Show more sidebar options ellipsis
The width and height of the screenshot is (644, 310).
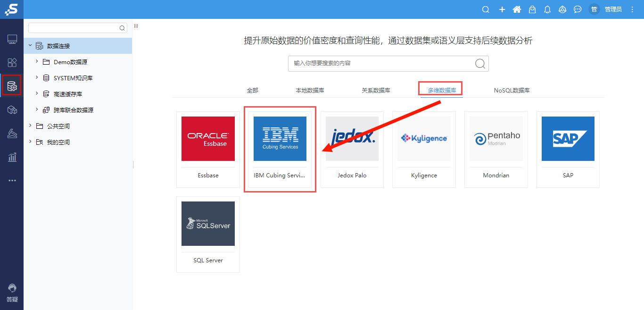[12, 180]
